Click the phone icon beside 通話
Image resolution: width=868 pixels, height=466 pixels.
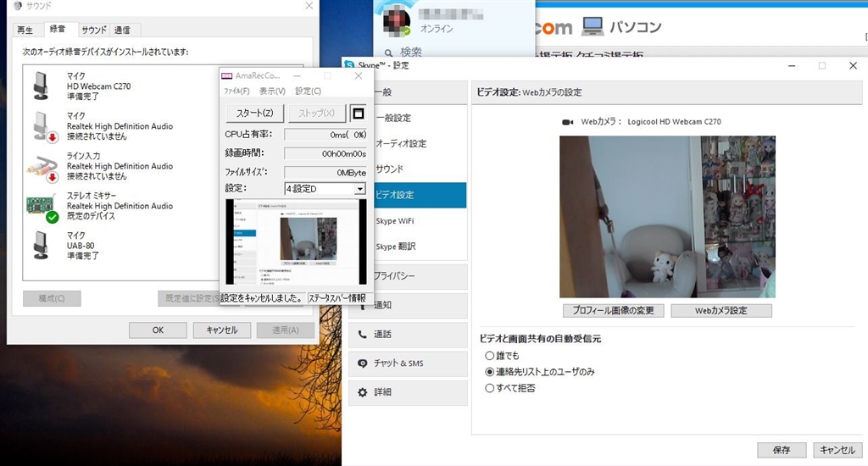point(362,335)
